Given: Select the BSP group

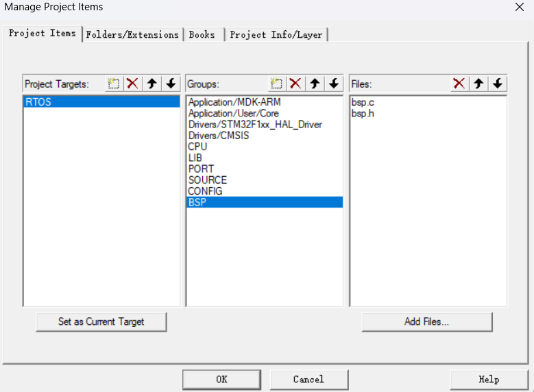Looking at the screenshot, I should click(265, 202).
